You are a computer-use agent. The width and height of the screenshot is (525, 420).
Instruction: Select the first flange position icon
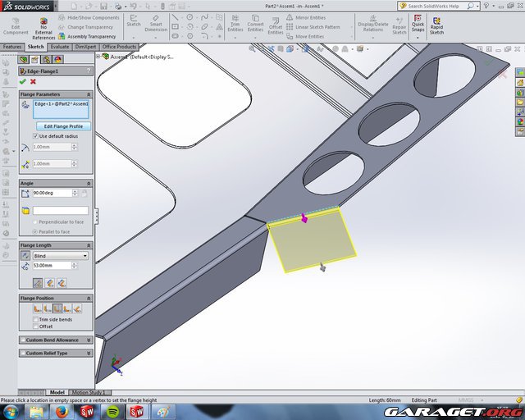point(38,308)
